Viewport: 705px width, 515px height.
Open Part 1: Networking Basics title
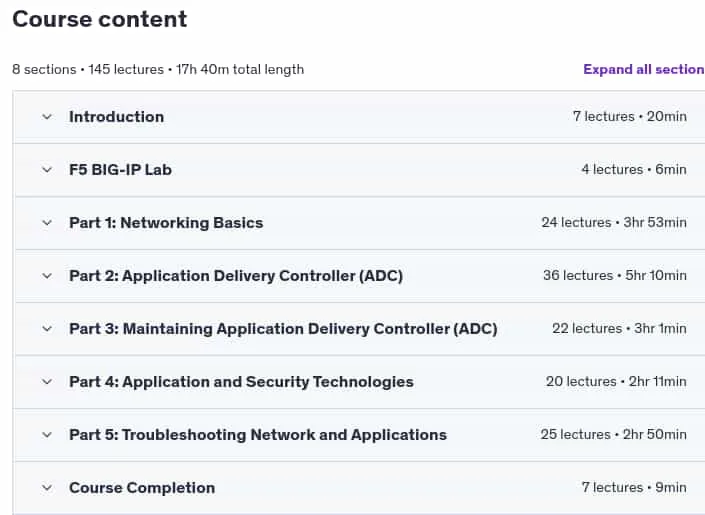pyautogui.click(x=166, y=223)
